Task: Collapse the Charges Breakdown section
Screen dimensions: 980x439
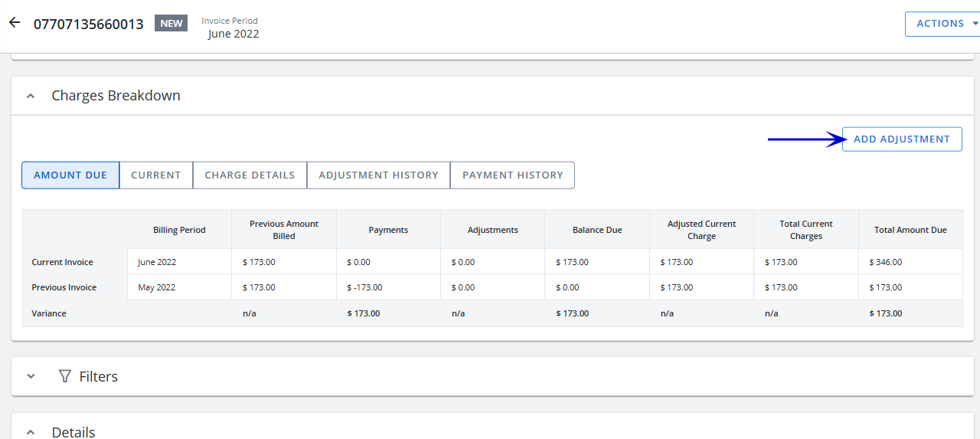Action: click(31, 97)
